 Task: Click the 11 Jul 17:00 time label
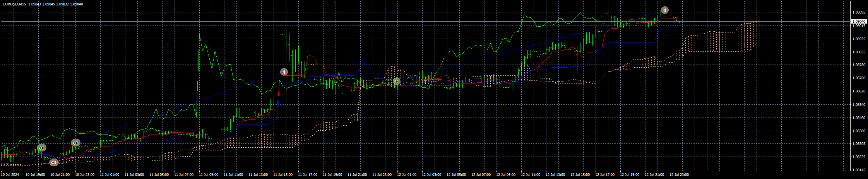[307, 175]
